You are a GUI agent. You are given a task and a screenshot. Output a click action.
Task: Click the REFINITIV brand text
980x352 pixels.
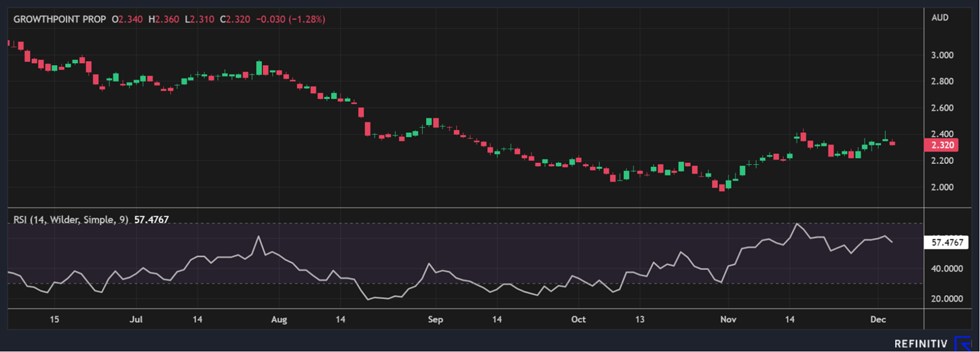click(x=921, y=344)
